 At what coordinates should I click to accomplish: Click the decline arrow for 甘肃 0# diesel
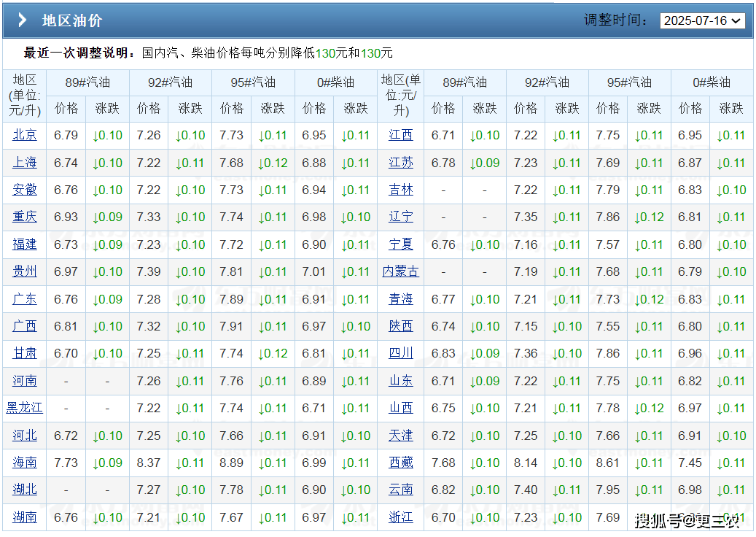(x=355, y=353)
